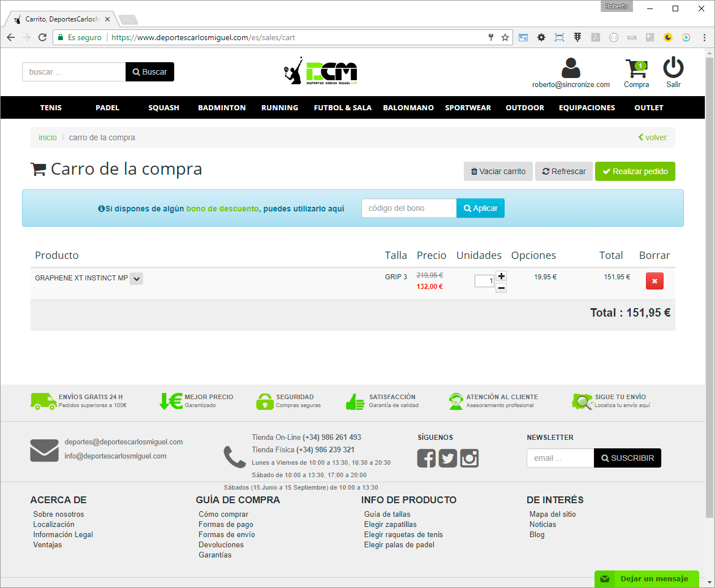The width and height of the screenshot is (715, 588).
Task: Open the Facebook page icon
Action: point(427,458)
